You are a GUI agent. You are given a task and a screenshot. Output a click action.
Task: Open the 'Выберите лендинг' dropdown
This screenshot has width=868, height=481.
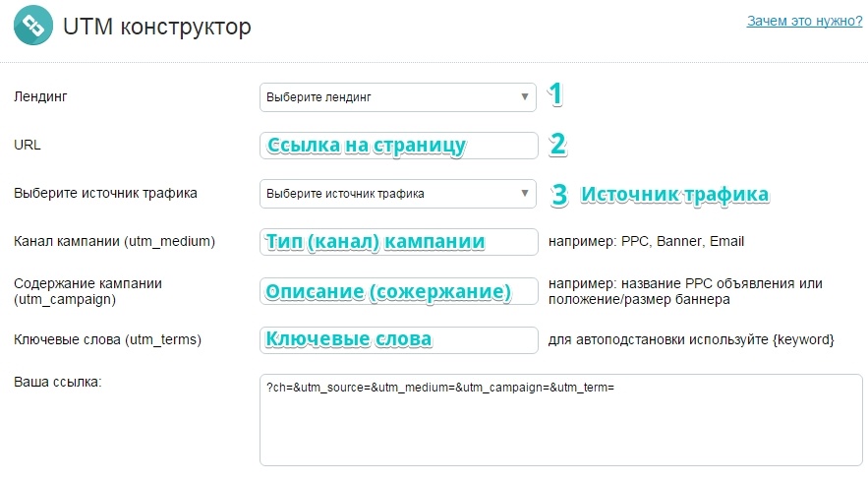[x=398, y=97]
